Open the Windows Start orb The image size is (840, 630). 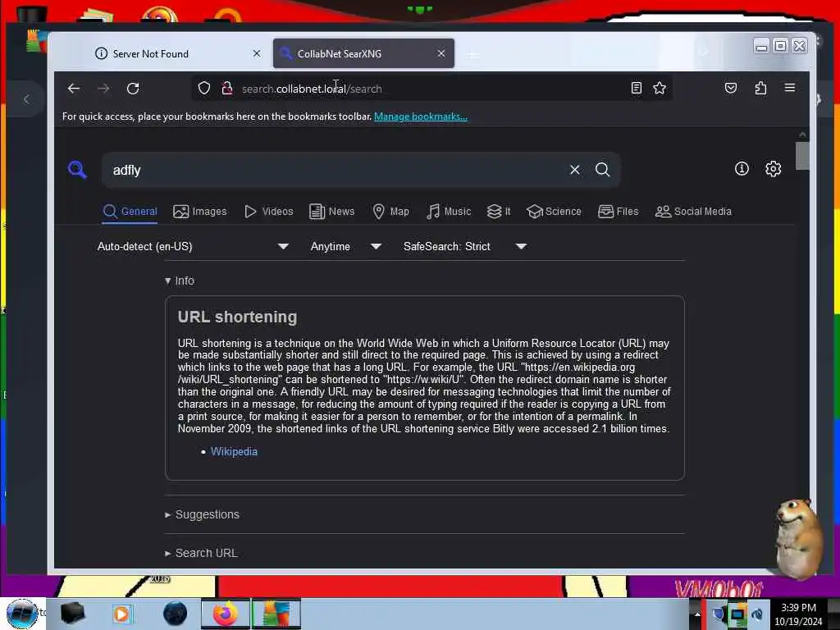coord(22,614)
